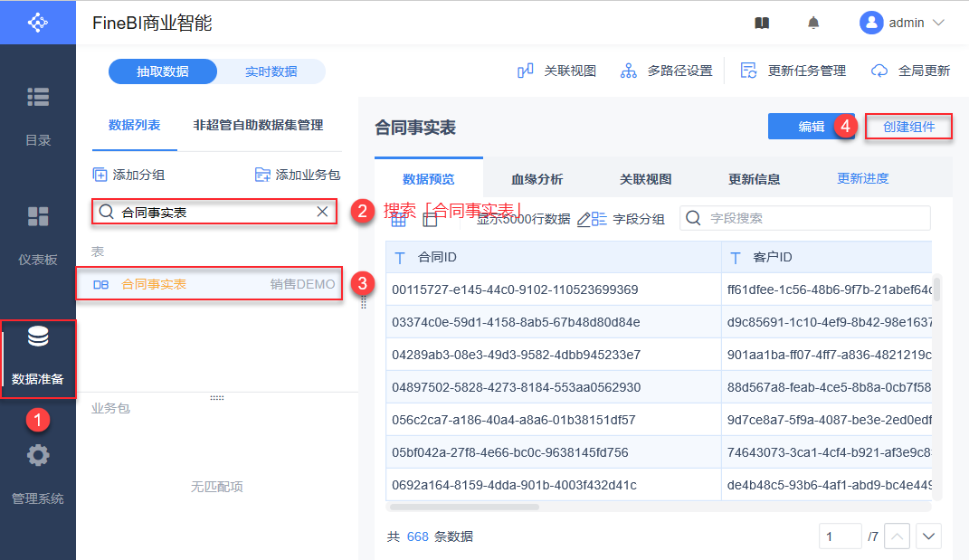Click the 客户ID column header
The width and height of the screenshot is (969, 560).
827,257
